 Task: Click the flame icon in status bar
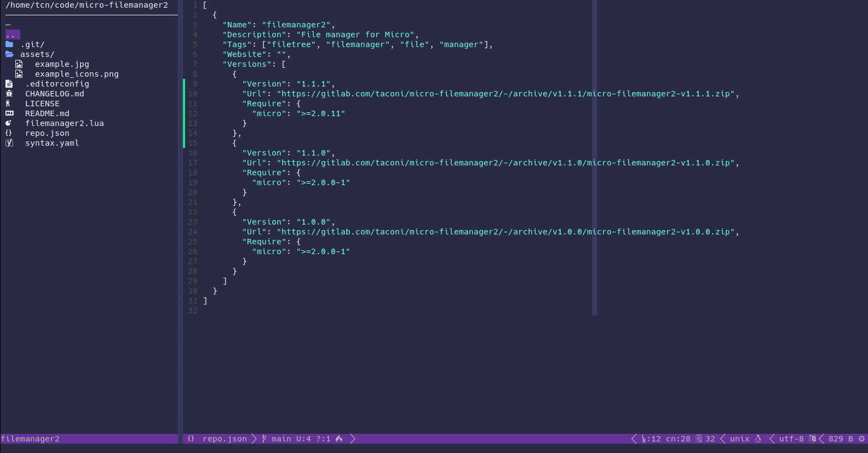pos(339,439)
